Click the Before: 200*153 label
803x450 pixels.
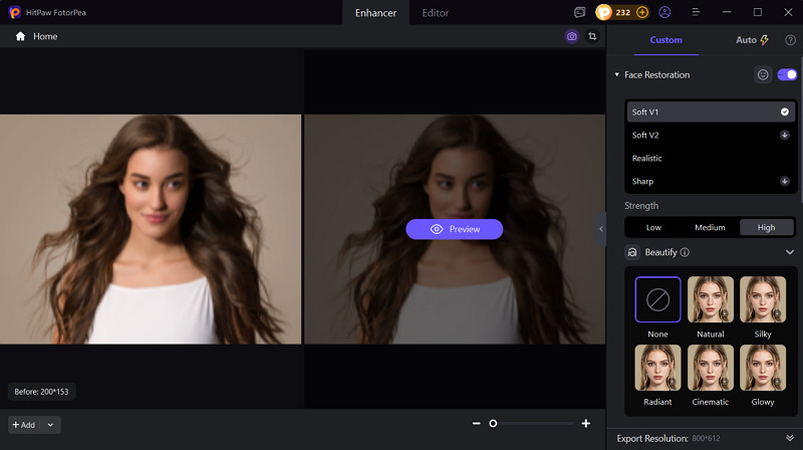pos(41,392)
